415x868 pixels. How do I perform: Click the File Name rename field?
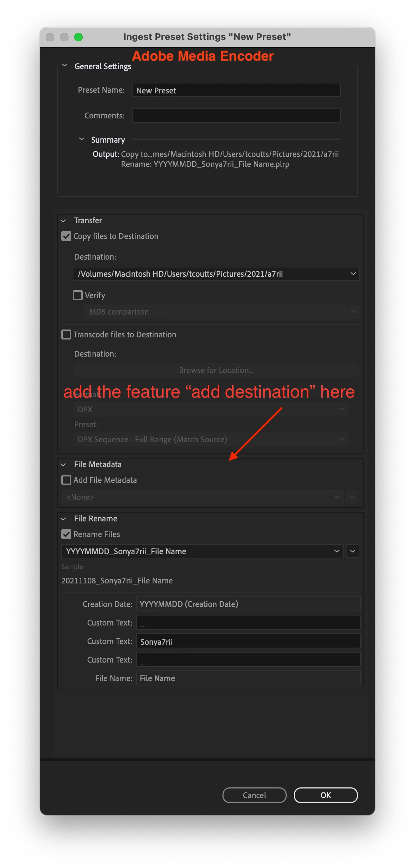click(x=248, y=678)
